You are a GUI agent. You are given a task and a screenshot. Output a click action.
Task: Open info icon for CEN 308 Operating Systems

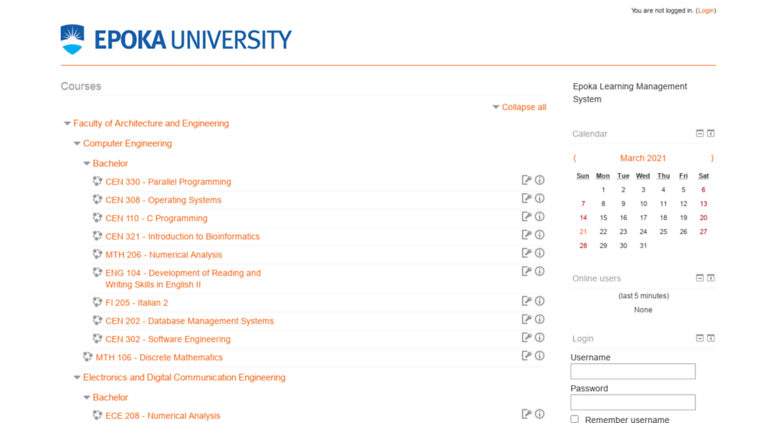point(540,199)
